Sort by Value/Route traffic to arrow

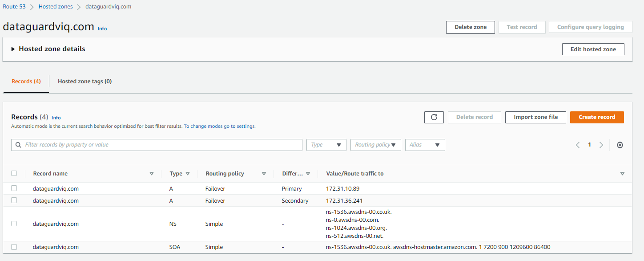[622, 174]
